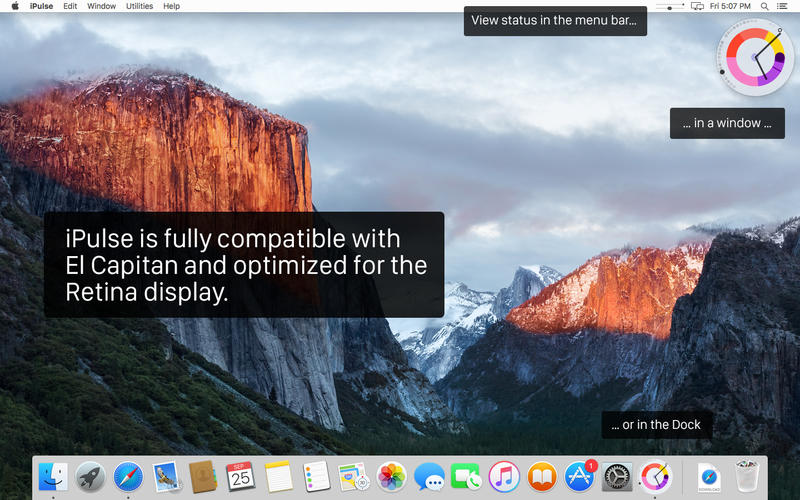800x500 pixels.
Task: Open the Trash in the Dock
Action: [x=747, y=476]
